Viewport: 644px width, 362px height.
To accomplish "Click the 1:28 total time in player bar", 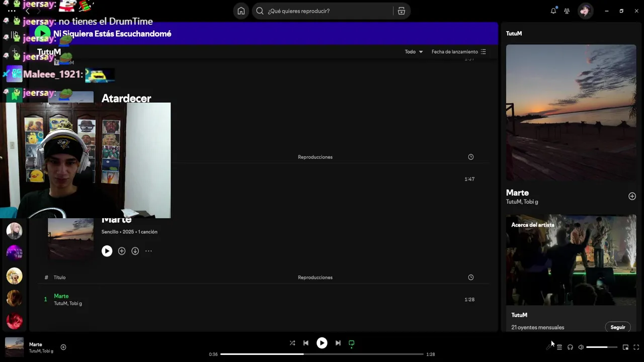I will point(431,354).
